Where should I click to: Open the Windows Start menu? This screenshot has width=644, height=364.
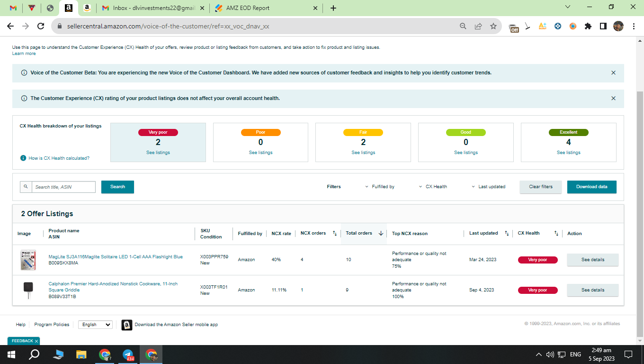11,355
